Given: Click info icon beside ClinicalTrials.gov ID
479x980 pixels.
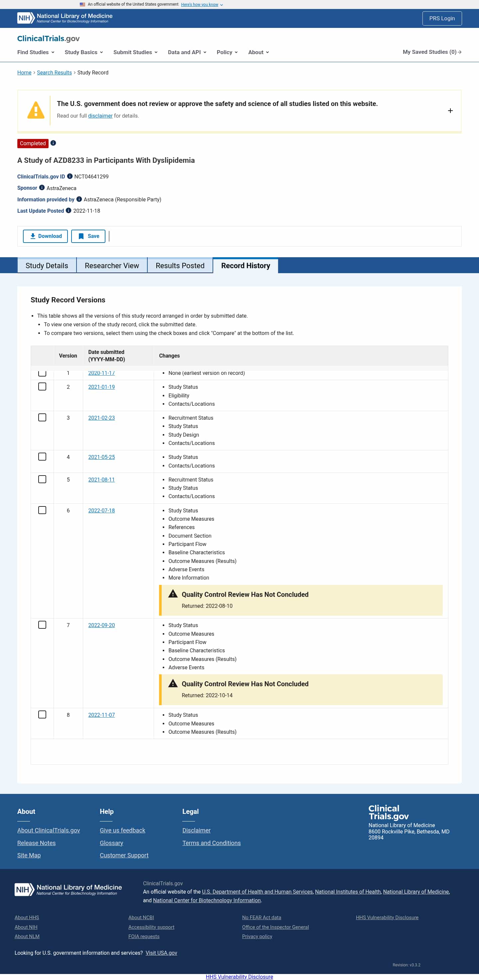Looking at the screenshot, I should [x=70, y=176].
